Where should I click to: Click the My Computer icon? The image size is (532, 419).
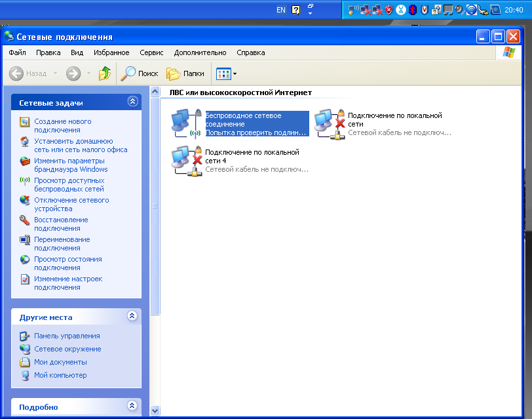24,376
